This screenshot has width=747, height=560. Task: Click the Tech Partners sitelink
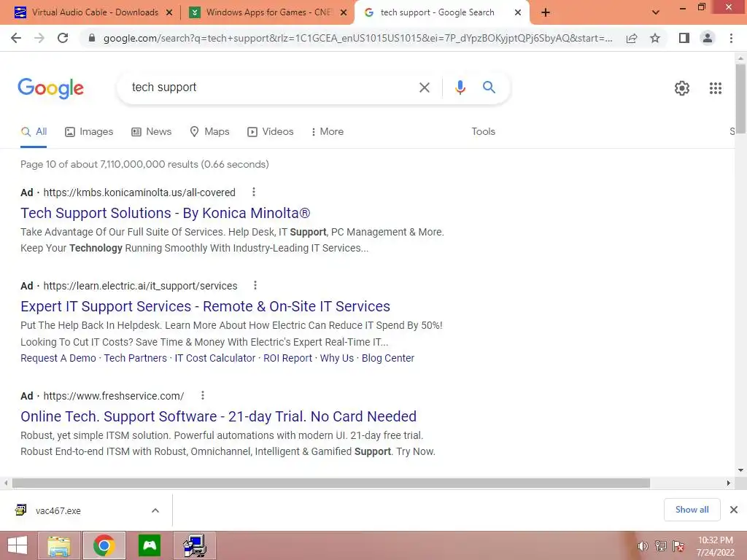(135, 358)
